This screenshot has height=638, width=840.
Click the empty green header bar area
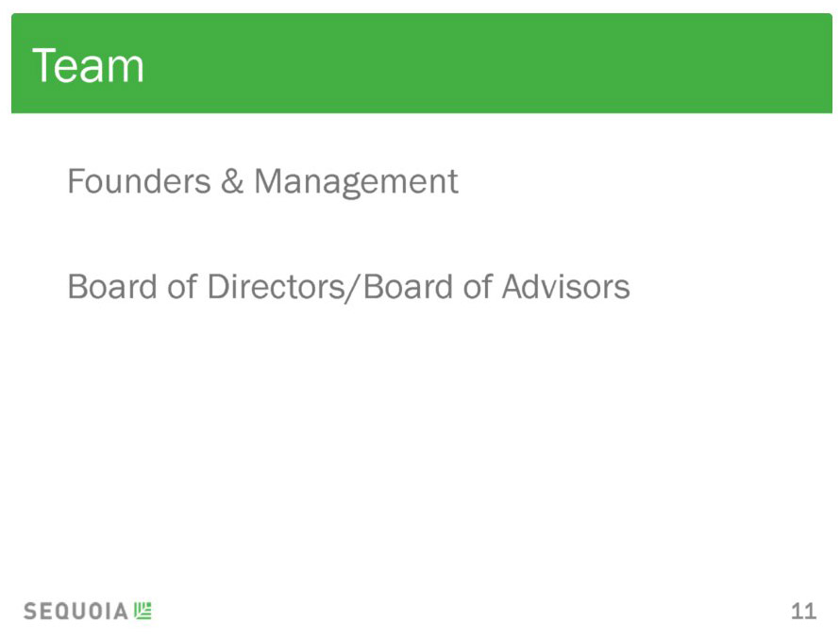click(x=482, y=63)
